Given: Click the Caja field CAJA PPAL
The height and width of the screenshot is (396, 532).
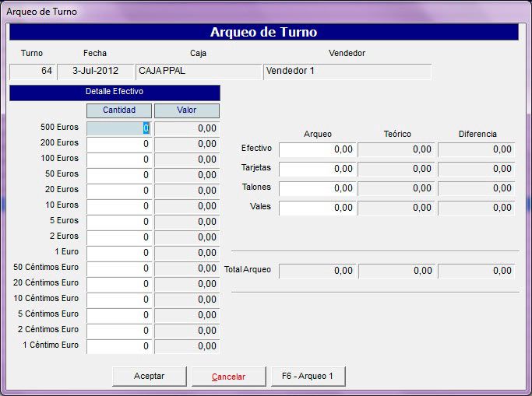Looking at the screenshot, I should pos(199,72).
